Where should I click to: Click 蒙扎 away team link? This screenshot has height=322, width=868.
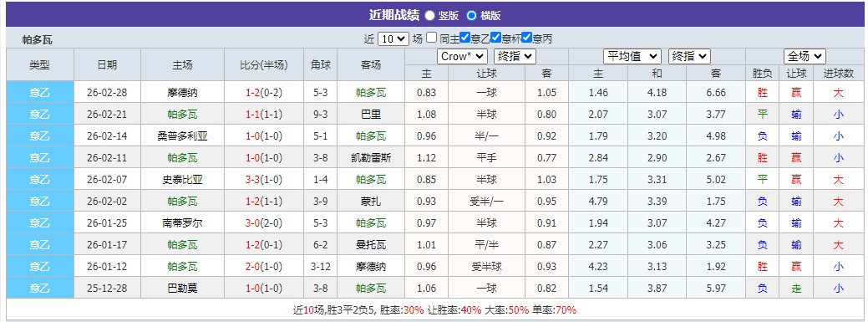[370, 202]
